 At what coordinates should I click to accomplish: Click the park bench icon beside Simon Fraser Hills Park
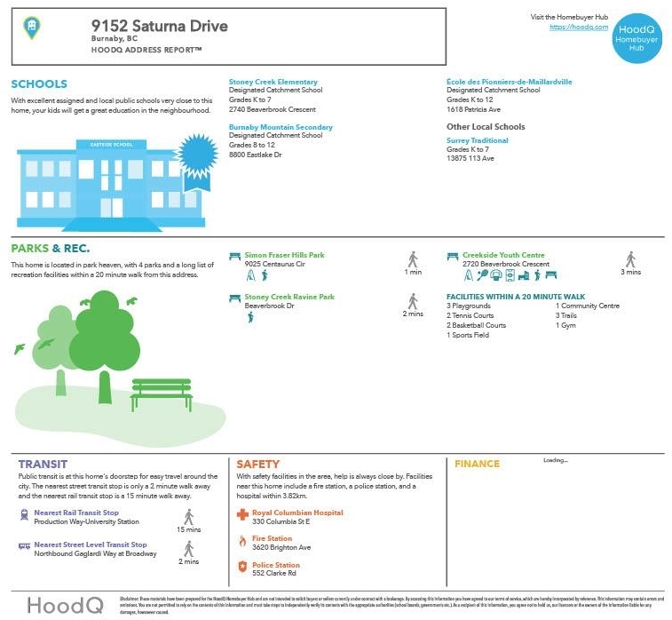coord(235,257)
